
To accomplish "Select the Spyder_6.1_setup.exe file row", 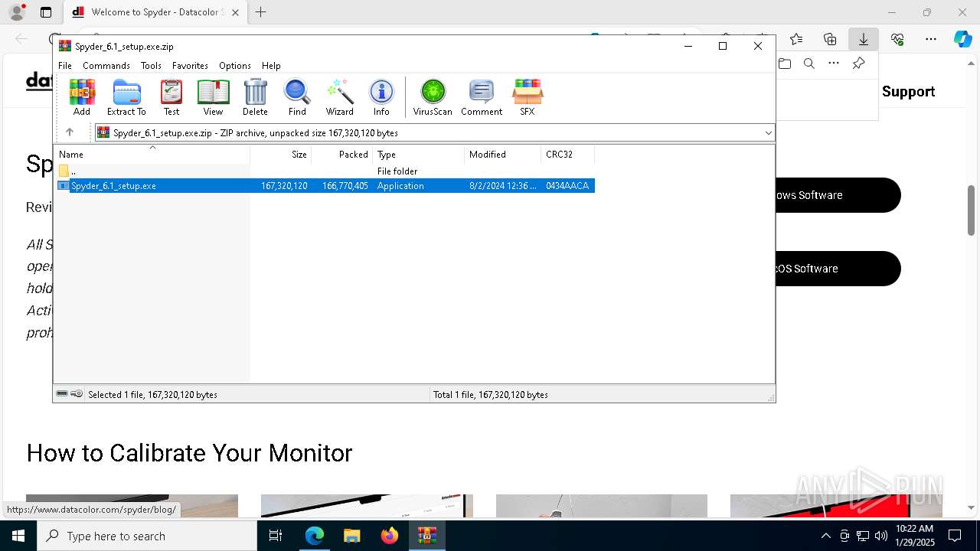I will click(x=325, y=186).
